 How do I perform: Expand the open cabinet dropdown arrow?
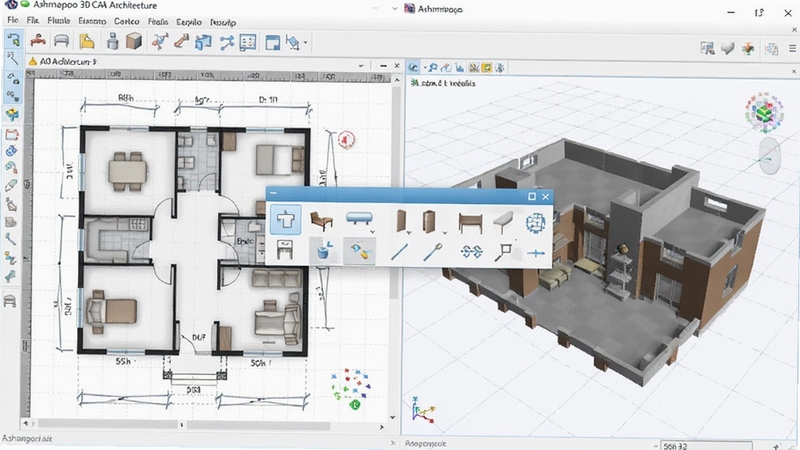point(444,233)
